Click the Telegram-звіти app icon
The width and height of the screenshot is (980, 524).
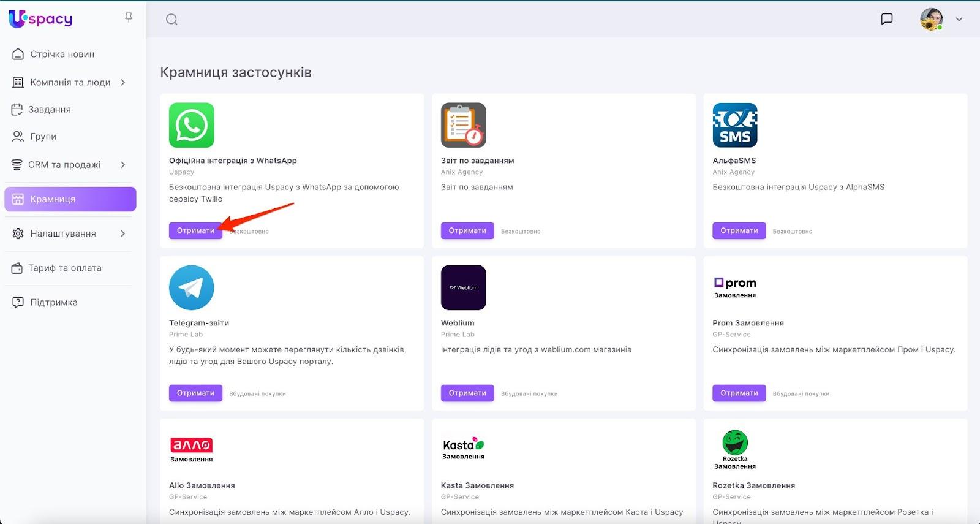pyautogui.click(x=192, y=287)
